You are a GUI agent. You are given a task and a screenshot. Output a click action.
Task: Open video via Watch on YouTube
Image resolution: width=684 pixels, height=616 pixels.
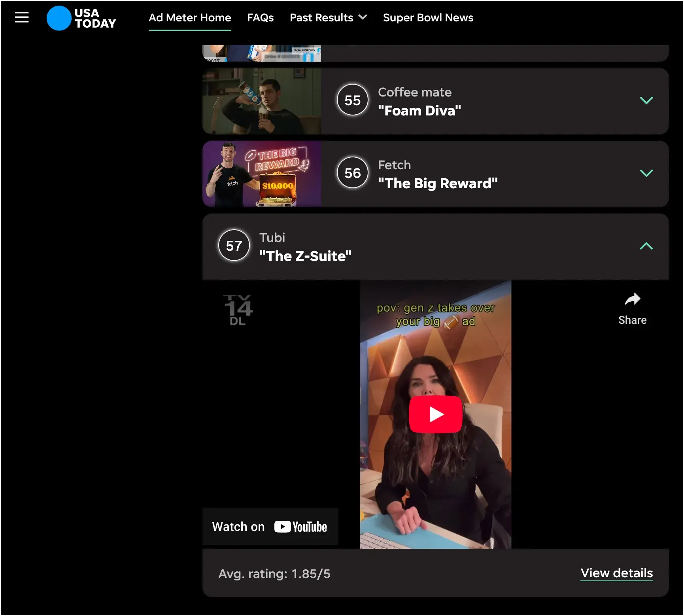(270, 527)
